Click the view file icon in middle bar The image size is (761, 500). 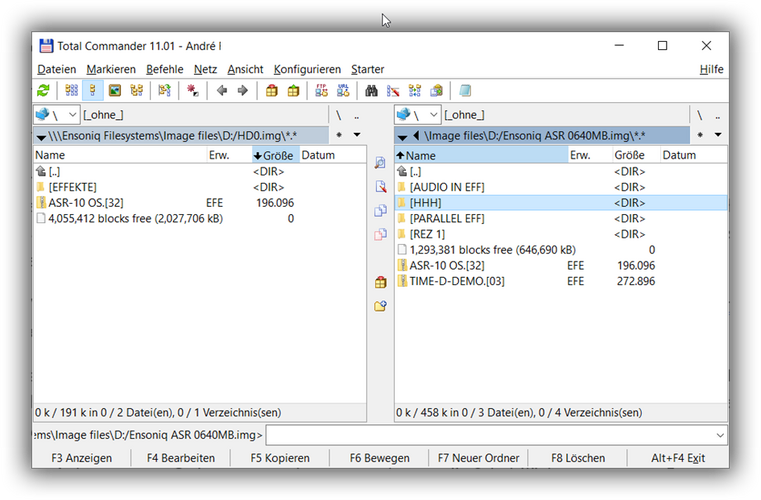pos(380,163)
